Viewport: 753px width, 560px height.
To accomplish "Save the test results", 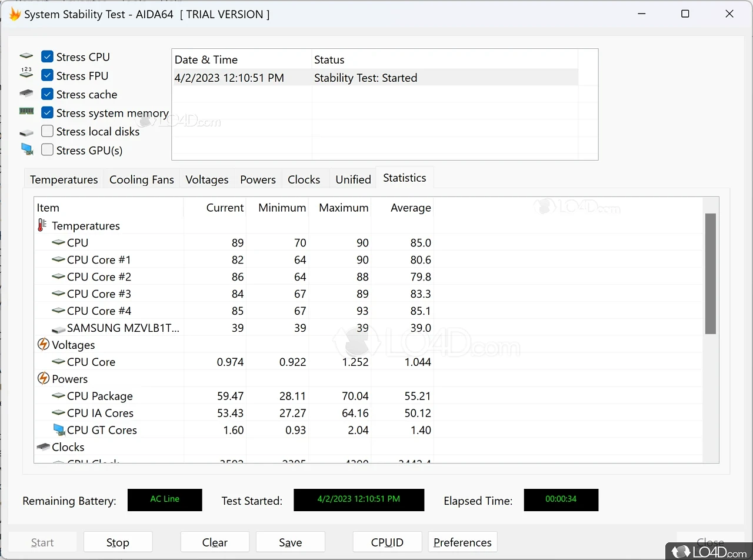I will [291, 542].
